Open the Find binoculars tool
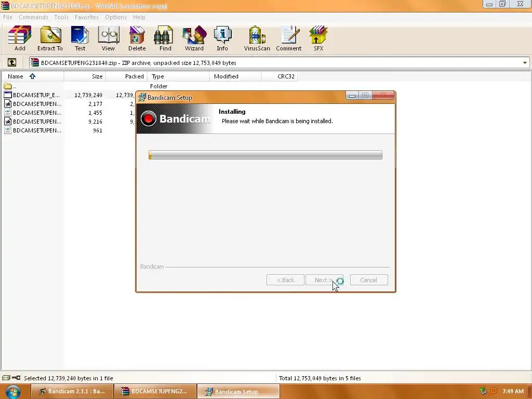This screenshot has height=399, width=532. click(165, 38)
